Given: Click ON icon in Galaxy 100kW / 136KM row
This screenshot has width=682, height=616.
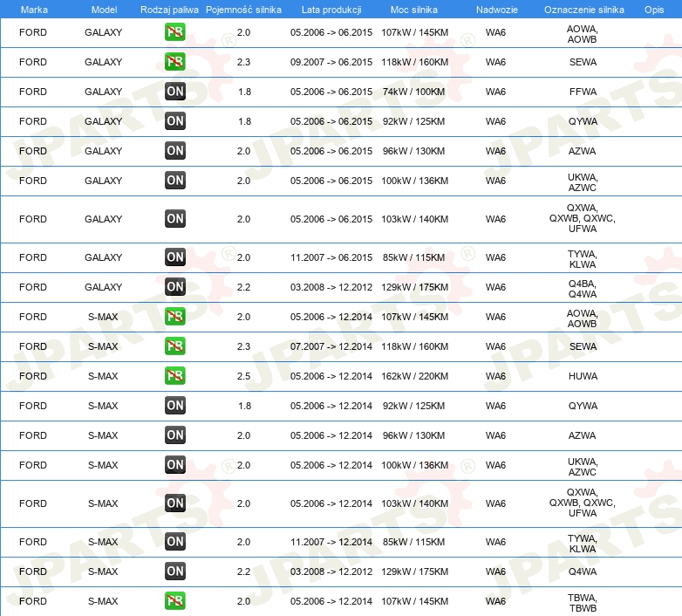Looking at the screenshot, I should (174, 180).
